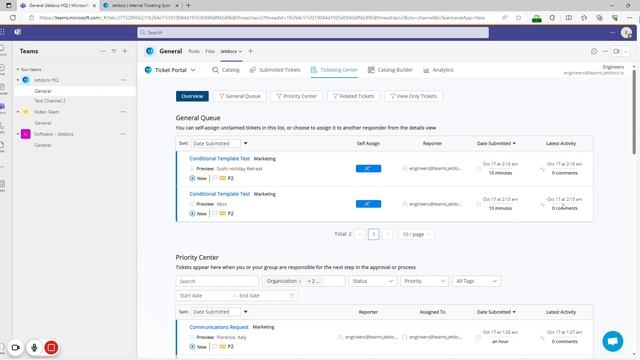The image size is (640, 360).
Task: Add a new tab with the plus icon
Action: pyautogui.click(x=251, y=51)
